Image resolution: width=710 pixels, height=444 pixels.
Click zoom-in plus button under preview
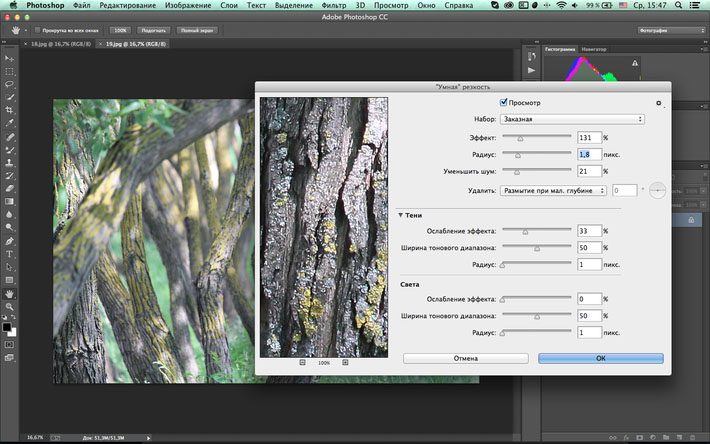tap(345, 363)
